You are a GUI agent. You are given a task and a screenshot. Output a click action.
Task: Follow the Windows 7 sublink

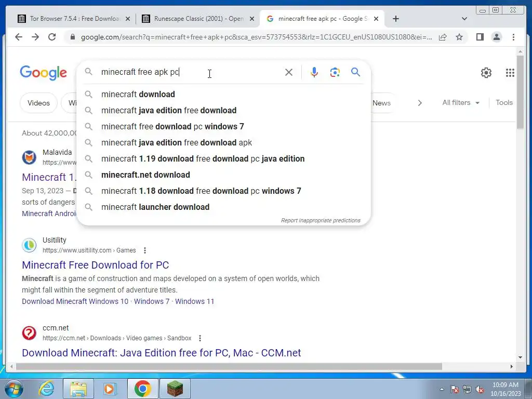152,301
